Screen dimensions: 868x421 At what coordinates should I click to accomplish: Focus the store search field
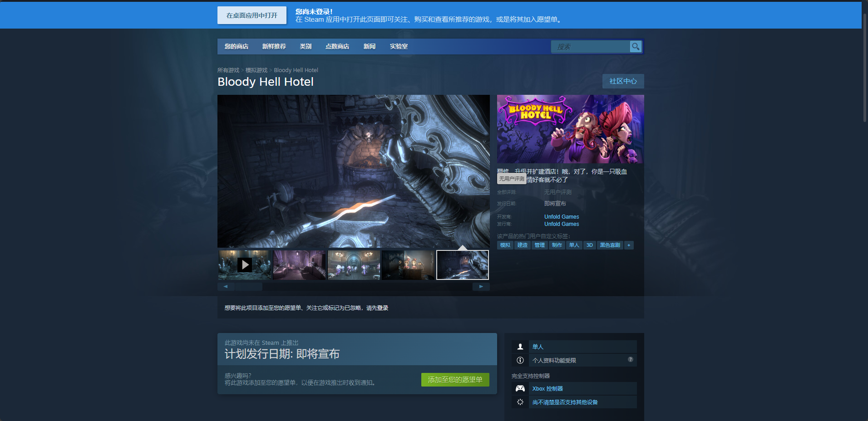click(590, 46)
